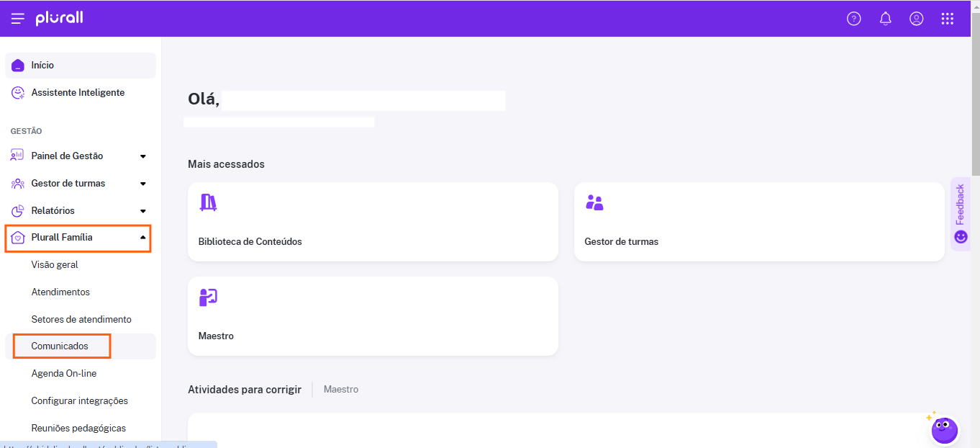
Task: Open the user profile icon
Action: tap(916, 19)
